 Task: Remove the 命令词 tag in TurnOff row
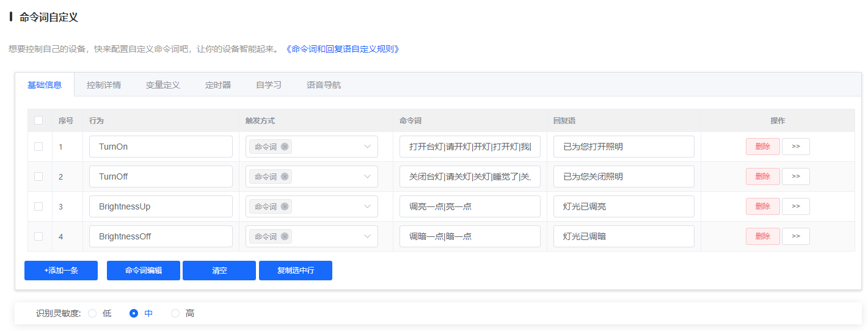click(x=285, y=176)
